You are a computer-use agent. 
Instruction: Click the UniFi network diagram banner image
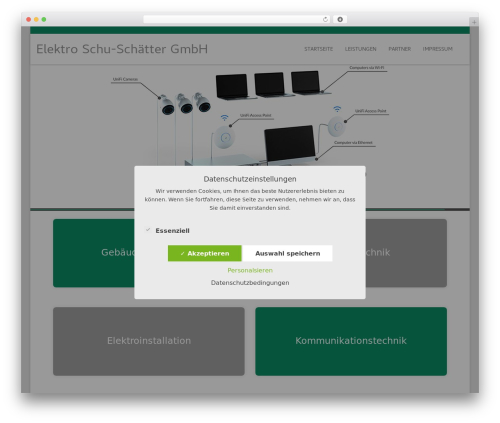click(x=250, y=137)
